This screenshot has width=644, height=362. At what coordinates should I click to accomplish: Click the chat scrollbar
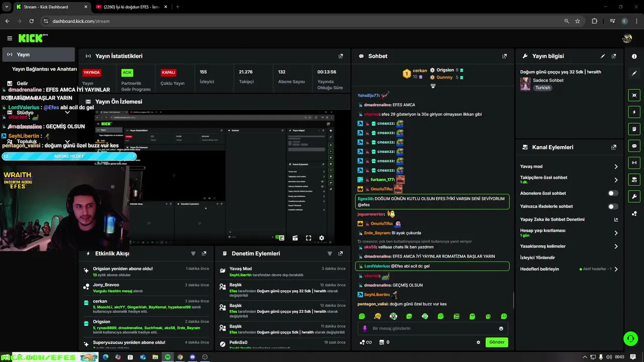coord(513,301)
